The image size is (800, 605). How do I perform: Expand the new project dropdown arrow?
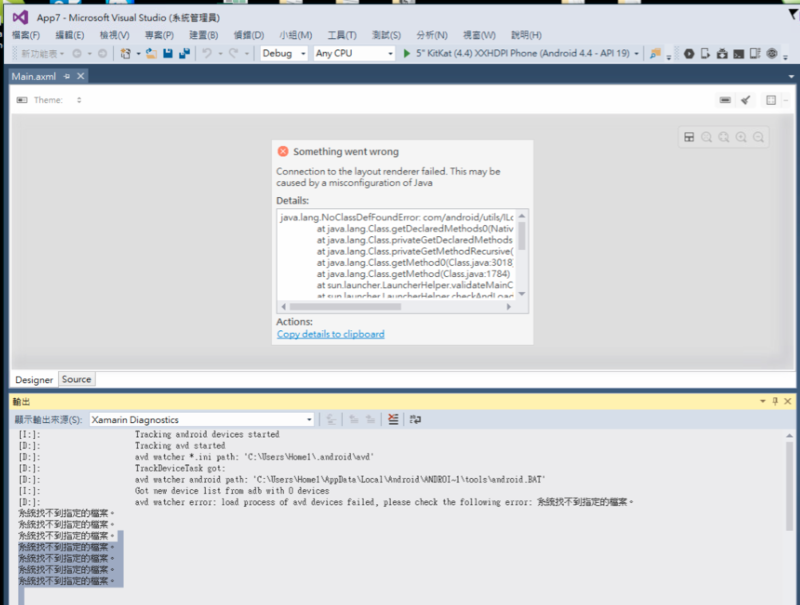tap(138, 54)
